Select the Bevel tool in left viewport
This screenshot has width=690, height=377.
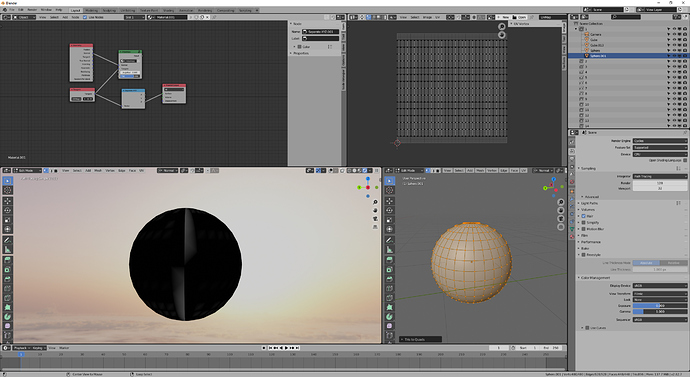pyautogui.click(x=7, y=279)
